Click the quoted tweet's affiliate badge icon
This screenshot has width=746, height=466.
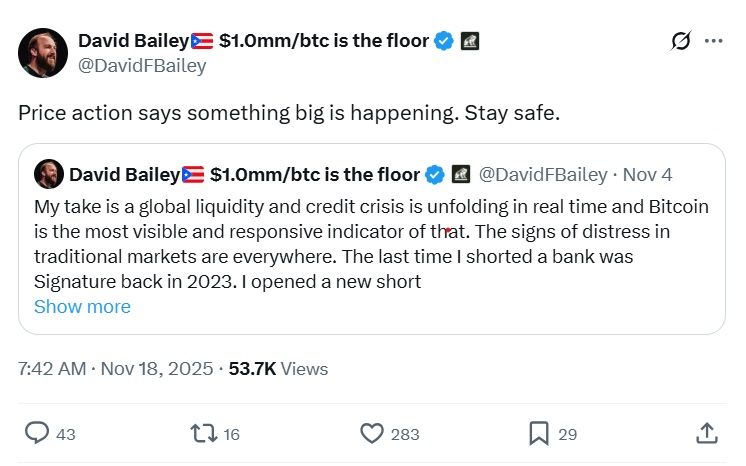(461, 174)
